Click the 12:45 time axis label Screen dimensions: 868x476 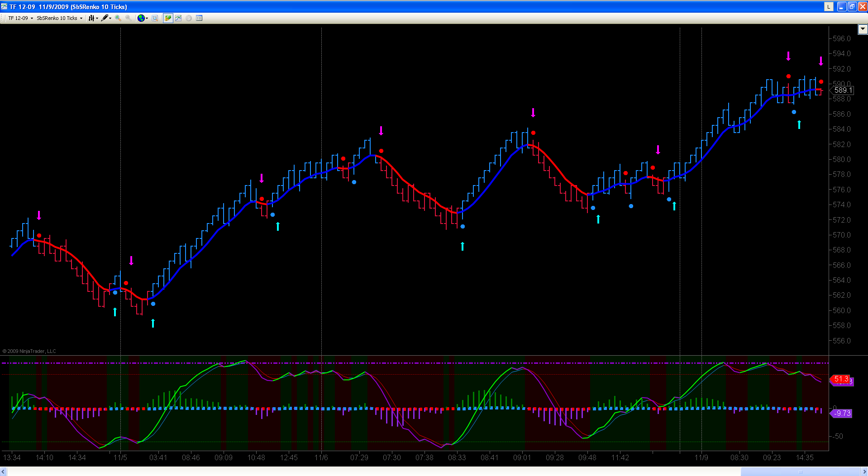tap(289, 457)
